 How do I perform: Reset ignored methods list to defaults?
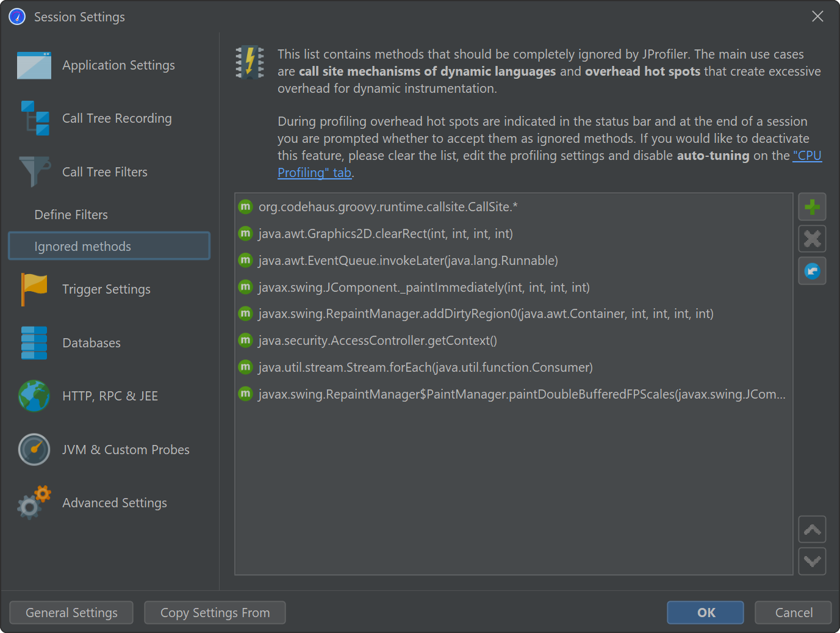click(x=812, y=270)
